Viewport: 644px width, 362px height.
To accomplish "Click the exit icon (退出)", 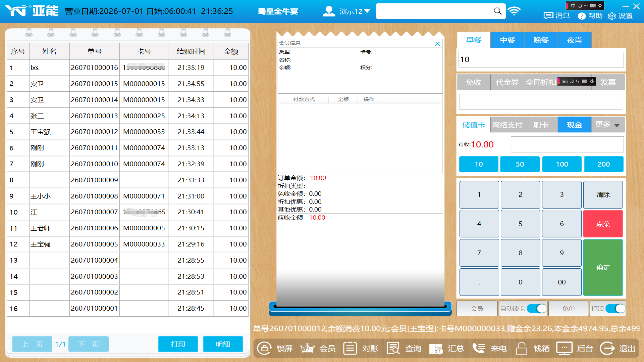I will 607,348.
